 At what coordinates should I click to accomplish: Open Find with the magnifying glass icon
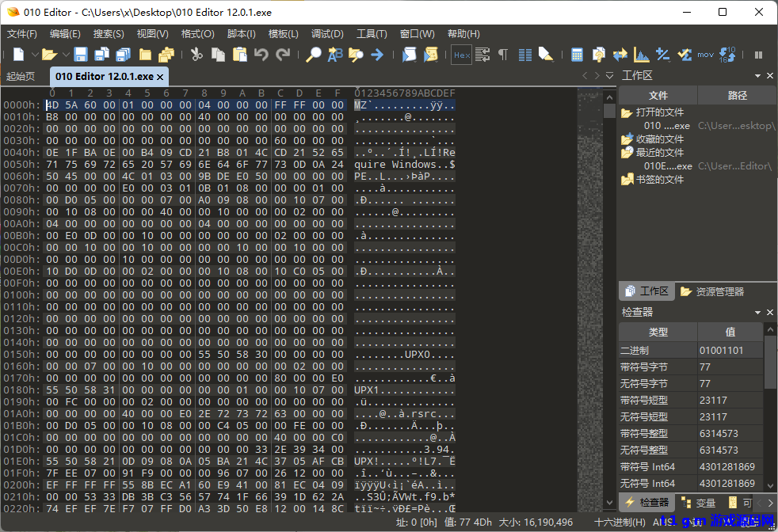[315, 55]
